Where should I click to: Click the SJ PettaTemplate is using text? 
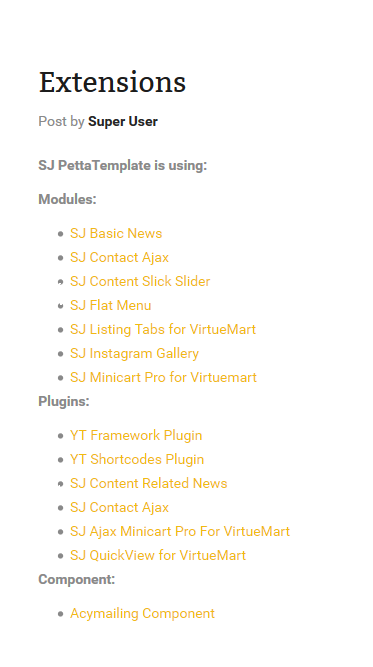(x=123, y=165)
